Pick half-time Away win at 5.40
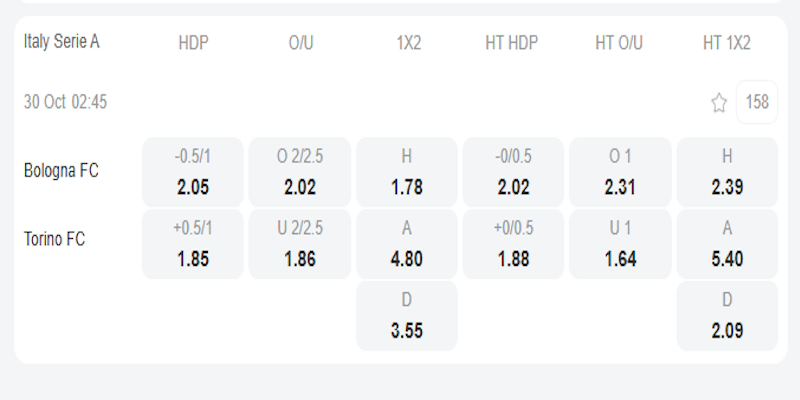 (x=727, y=243)
